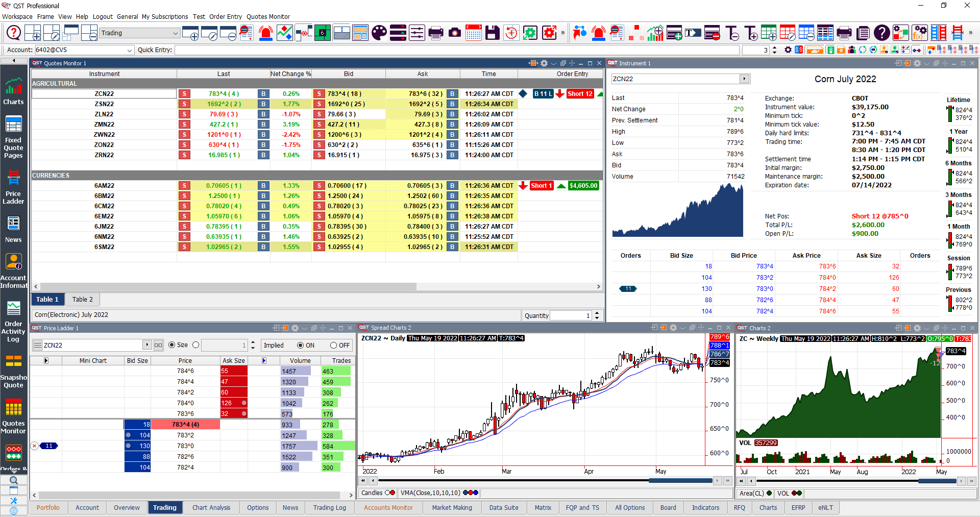
Task: Open the News sidebar icon
Action: 13,229
